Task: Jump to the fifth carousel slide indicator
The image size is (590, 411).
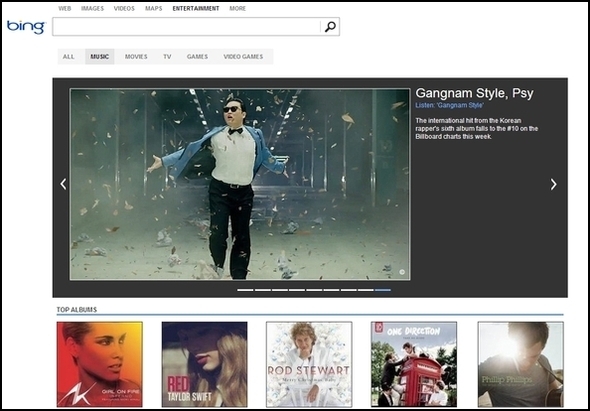Action: (314, 290)
